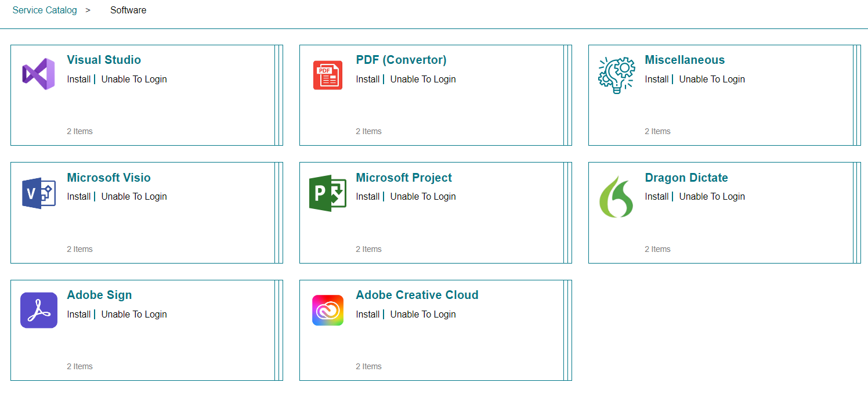This screenshot has width=868, height=393.
Task: Click the red PDF Convertor icon
Action: click(328, 75)
